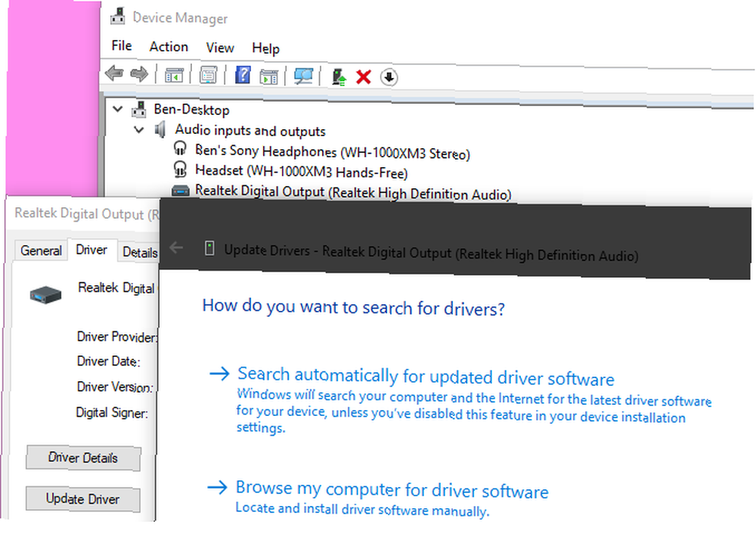Image resolution: width=756 pixels, height=534 pixels.
Task: Click the Scan for hardware changes monitor icon
Action: (303, 76)
